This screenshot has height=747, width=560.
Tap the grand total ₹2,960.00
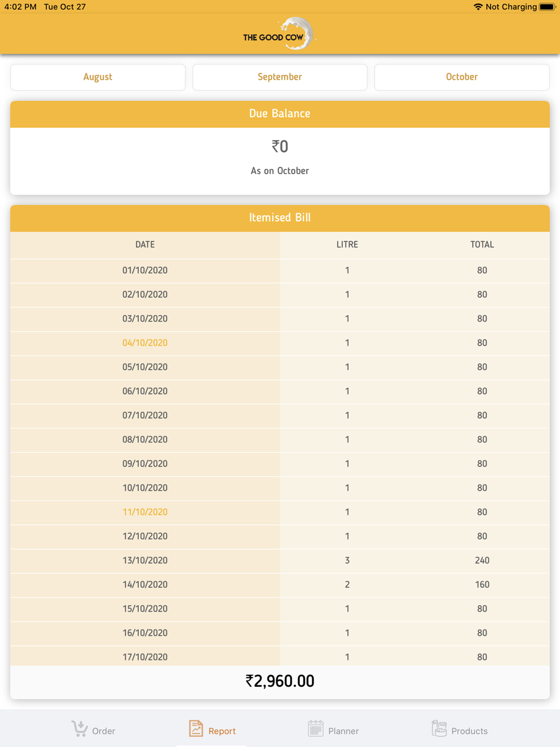(x=280, y=681)
